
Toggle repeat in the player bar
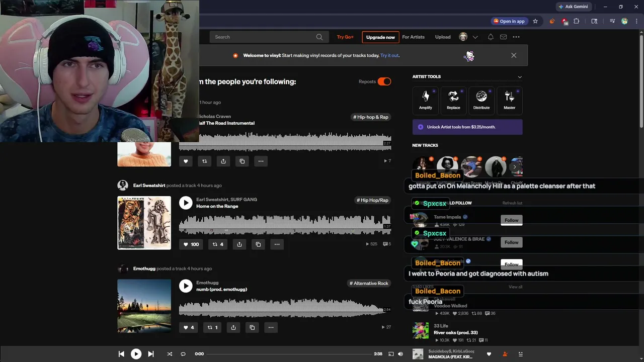coord(183,354)
